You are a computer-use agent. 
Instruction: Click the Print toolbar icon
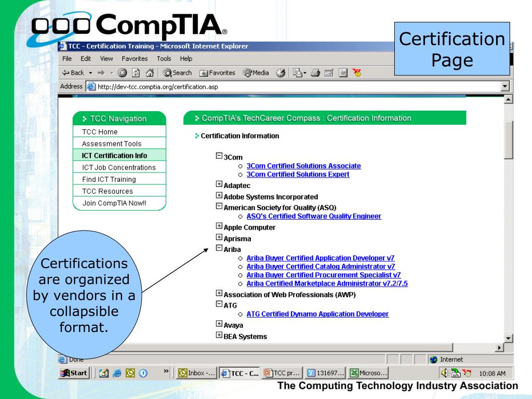point(315,73)
